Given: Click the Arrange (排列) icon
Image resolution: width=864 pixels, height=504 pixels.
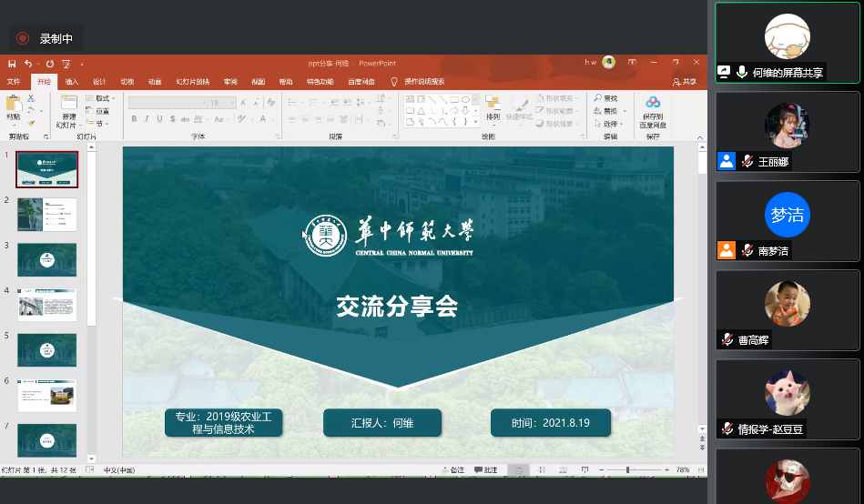Looking at the screenshot, I should [493, 104].
